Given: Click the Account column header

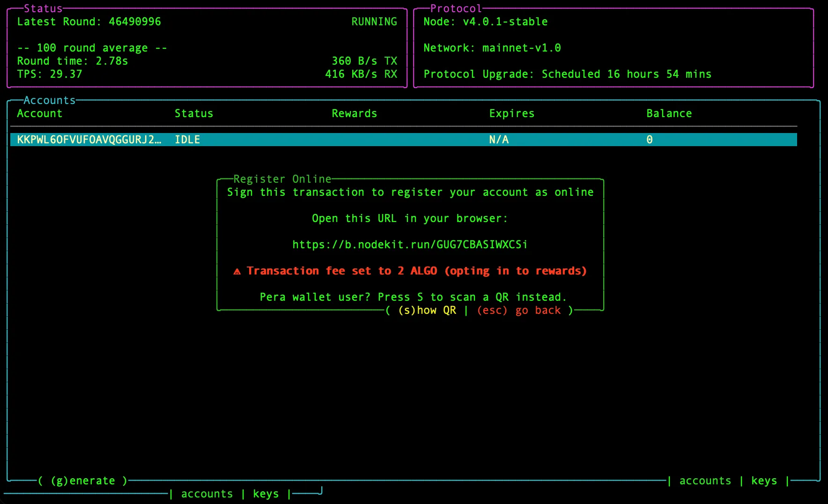Looking at the screenshot, I should click(x=40, y=113).
